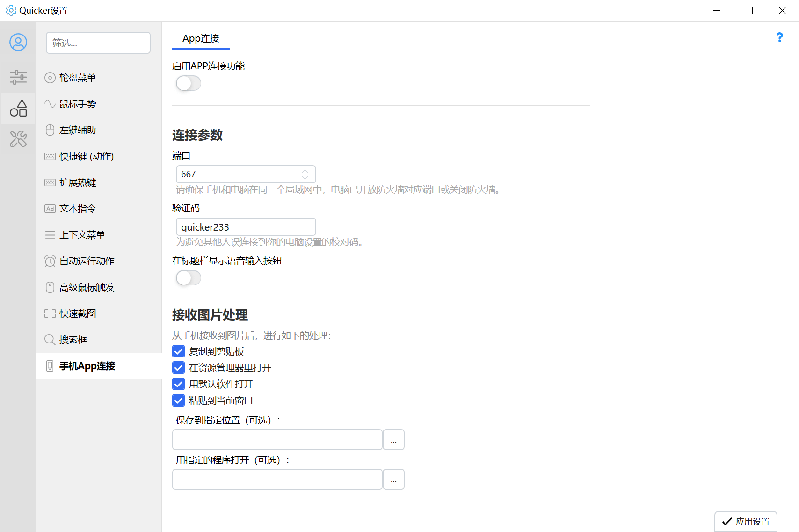Increase the port number with up arrow

pos(305,171)
